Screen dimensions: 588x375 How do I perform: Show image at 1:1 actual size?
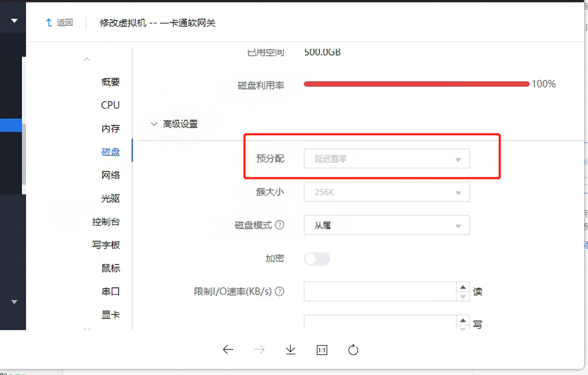click(x=322, y=350)
